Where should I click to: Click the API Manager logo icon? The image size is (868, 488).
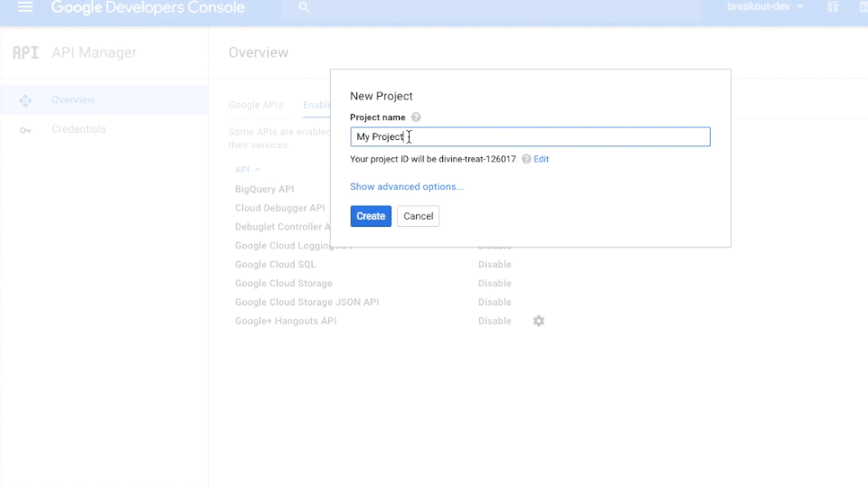tap(25, 52)
